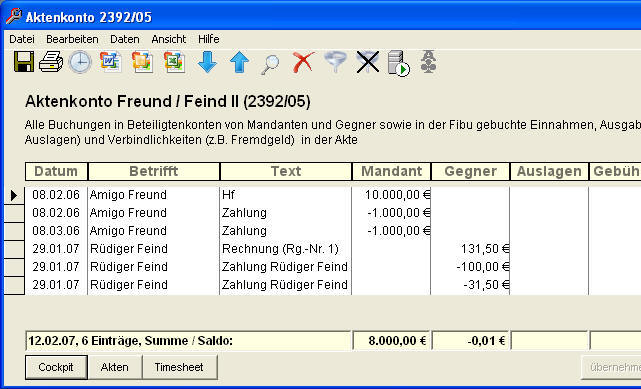
Task: Click the Akten button
Action: [x=114, y=367]
